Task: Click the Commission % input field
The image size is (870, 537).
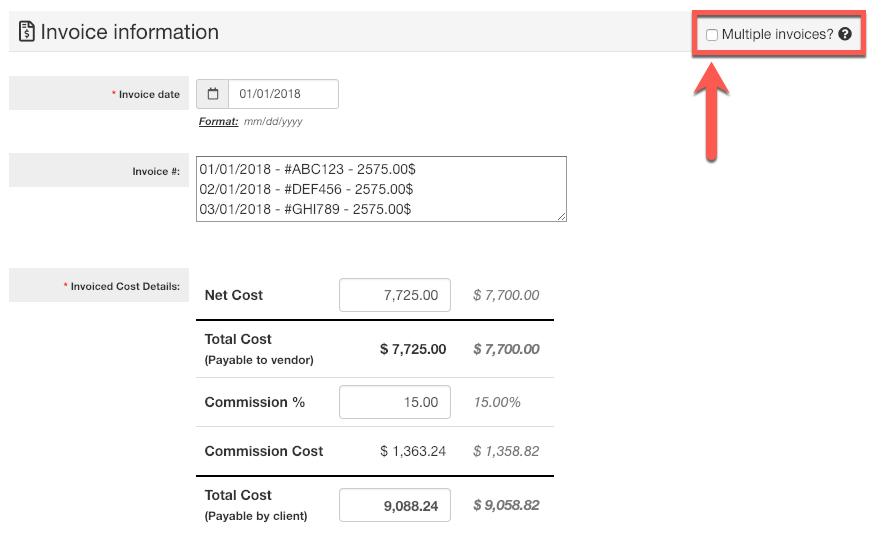Action: point(395,402)
